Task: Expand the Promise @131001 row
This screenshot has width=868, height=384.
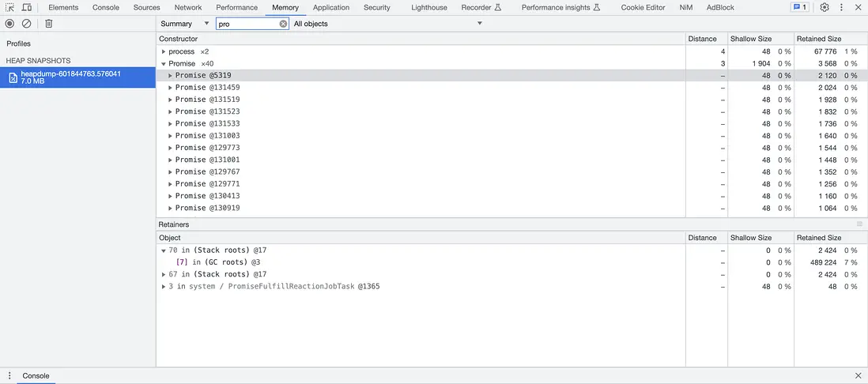Action: [x=170, y=160]
